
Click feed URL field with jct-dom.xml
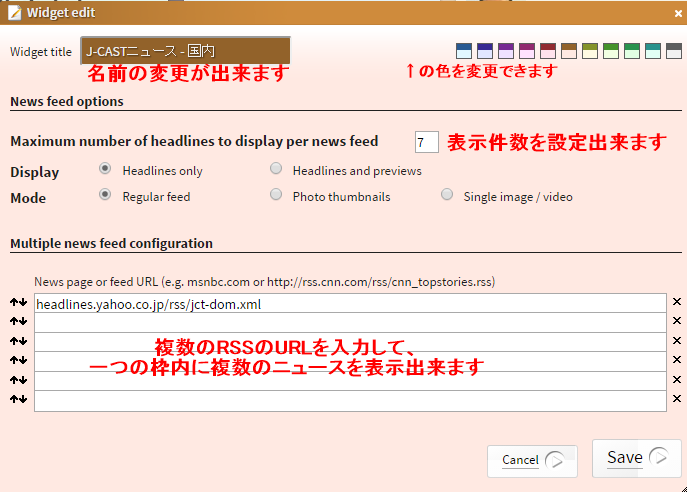(350, 303)
